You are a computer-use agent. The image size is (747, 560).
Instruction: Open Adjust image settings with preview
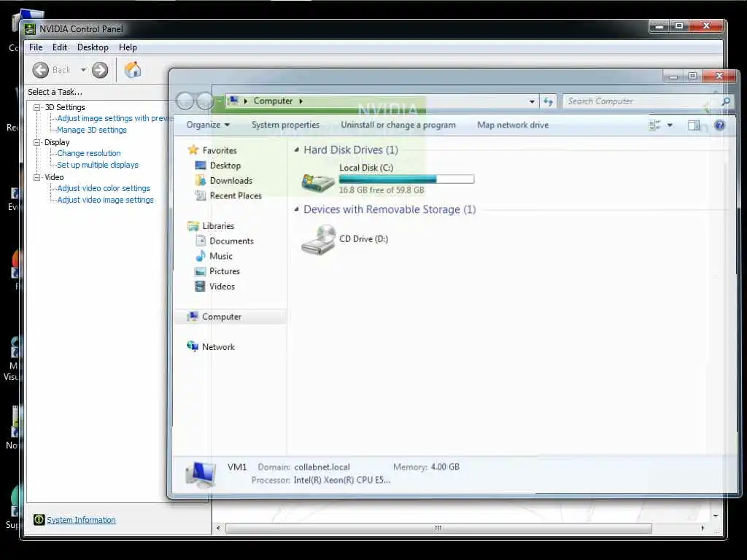[113, 118]
